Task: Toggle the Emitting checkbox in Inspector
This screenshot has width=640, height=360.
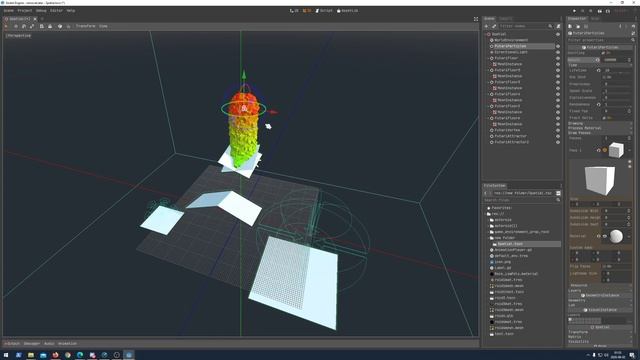Action: (604, 53)
